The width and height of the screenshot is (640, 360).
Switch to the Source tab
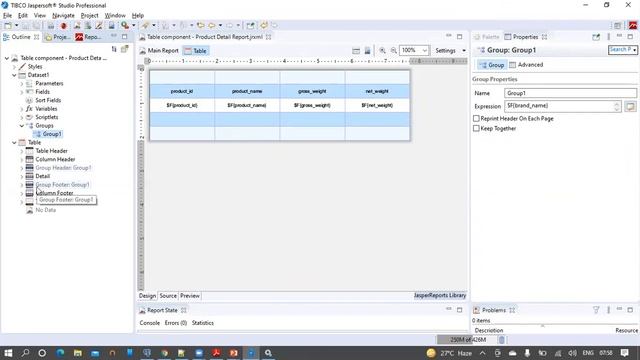[x=168, y=296]
